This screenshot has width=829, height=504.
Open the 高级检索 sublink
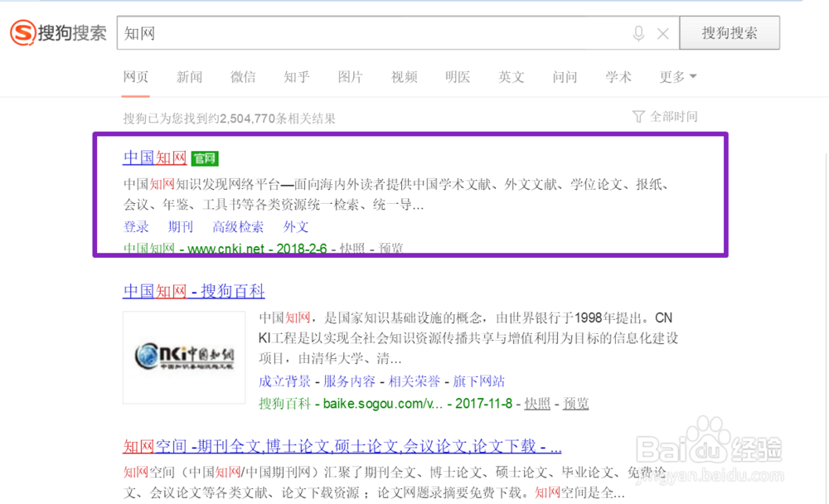[x=238, y=227]
